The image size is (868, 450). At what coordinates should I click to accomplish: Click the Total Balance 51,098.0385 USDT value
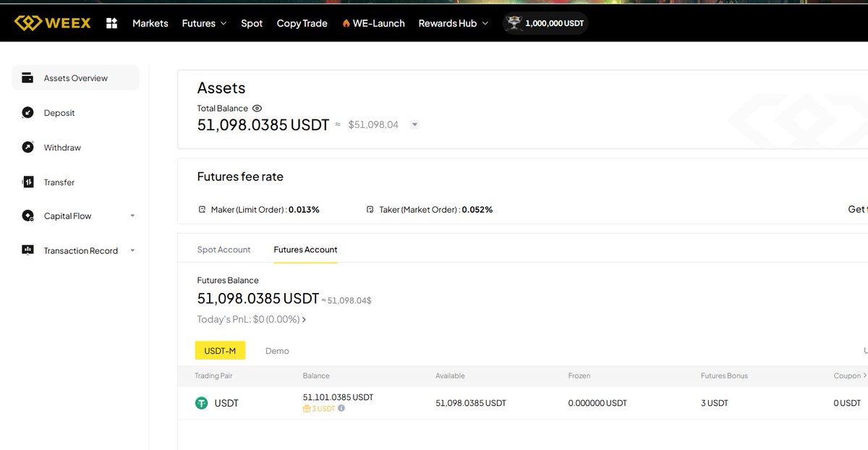click(263, 124)
